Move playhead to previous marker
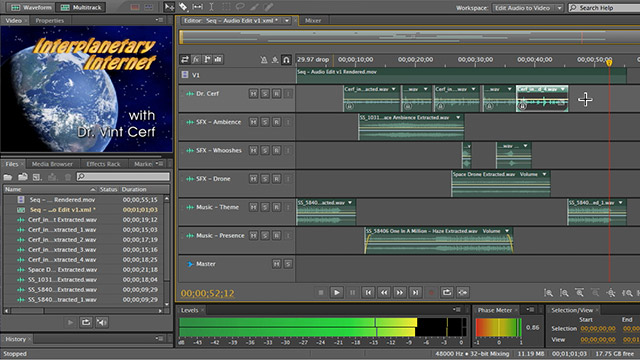This screenshot has height=360, width=640. [368, 292]
